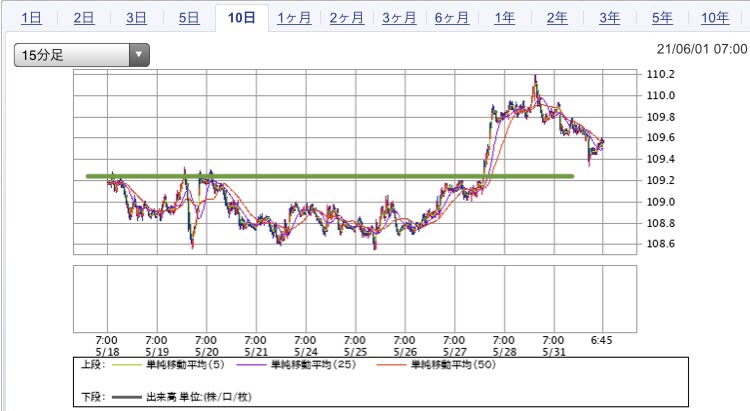This screenshot has width=750, height=411.
Task: Click the 108.6 price axis label
Action: coord(661,244)
